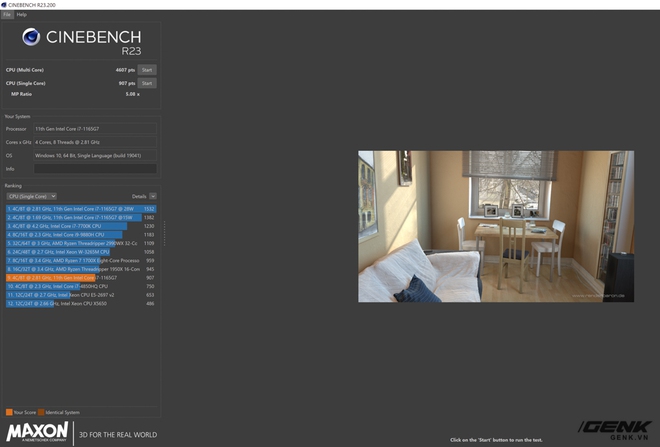Select the Core i7-4850HQ ranking row
The image size is (660, 447).
coord(81,286)
